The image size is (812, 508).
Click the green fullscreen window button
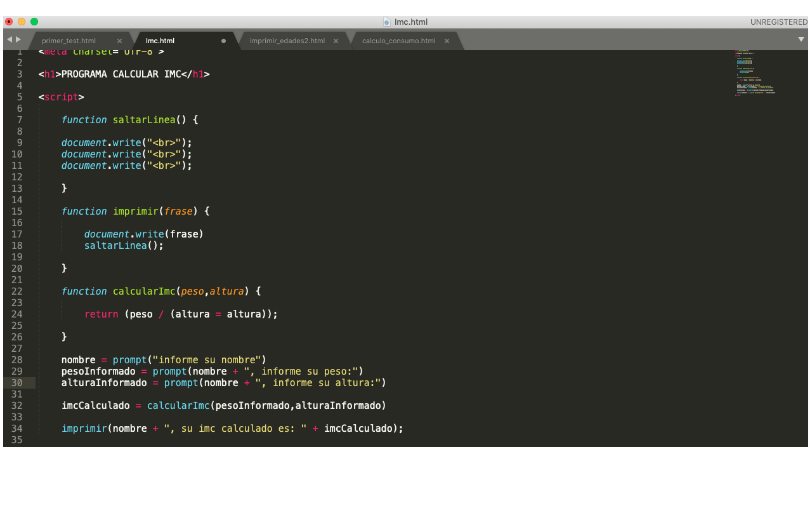tap(34, 22)
